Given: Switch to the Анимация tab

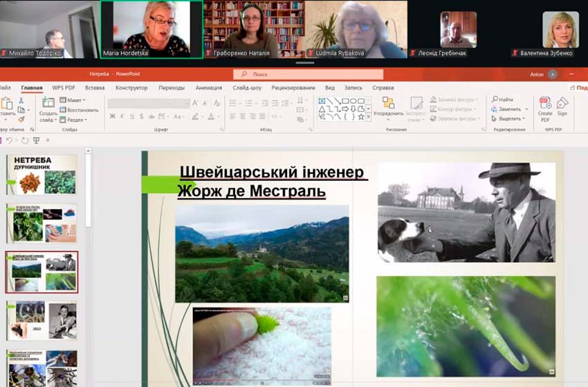Looking at the screenshot, I should pyautogui.click(x=208, y=88).
